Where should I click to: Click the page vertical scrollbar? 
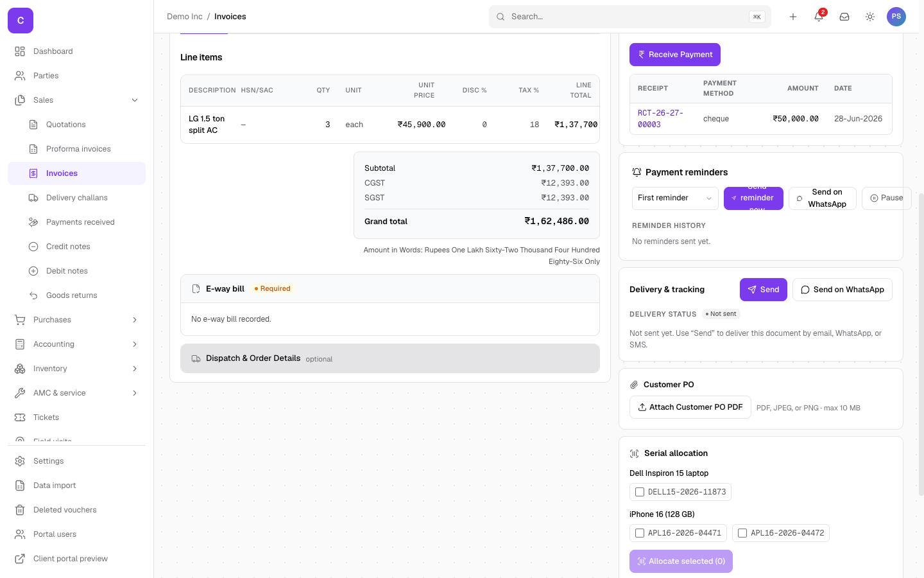click(921, 344)
